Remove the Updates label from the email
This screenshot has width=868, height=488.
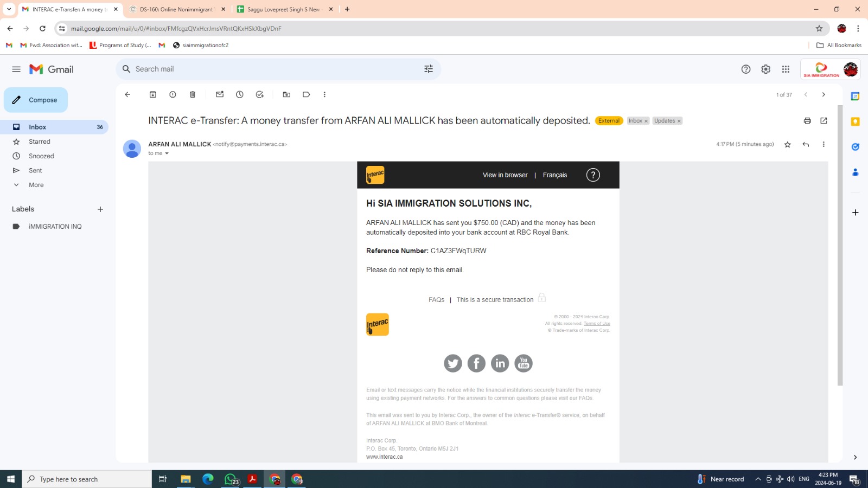679,121
